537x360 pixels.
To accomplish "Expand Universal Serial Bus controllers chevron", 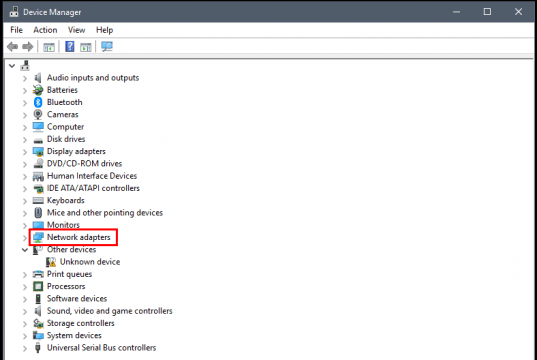I will [x=25, y=348].
